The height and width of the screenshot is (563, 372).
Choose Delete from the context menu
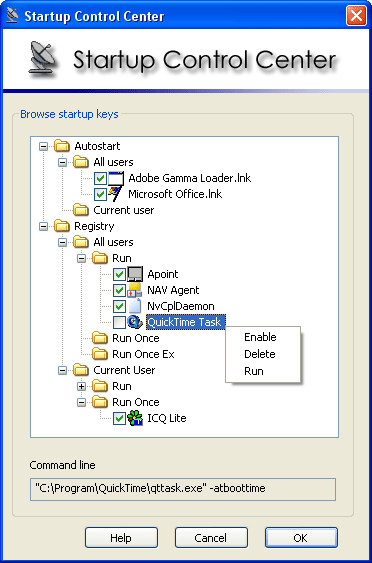[262, 354]
